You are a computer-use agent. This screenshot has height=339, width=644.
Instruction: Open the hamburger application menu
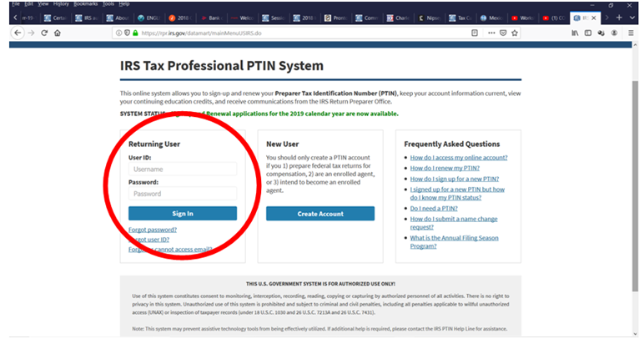(x=631, y=33)
